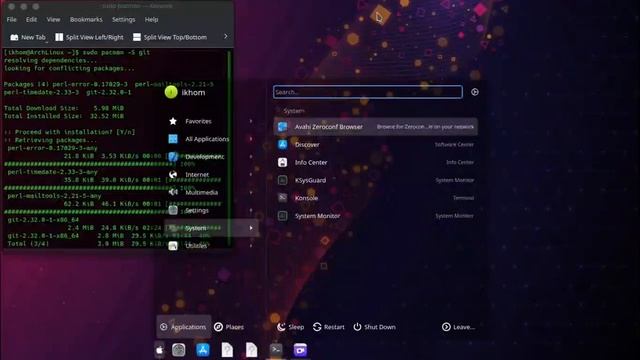
Task: Click the Restart button
Action: click(329, 327)
